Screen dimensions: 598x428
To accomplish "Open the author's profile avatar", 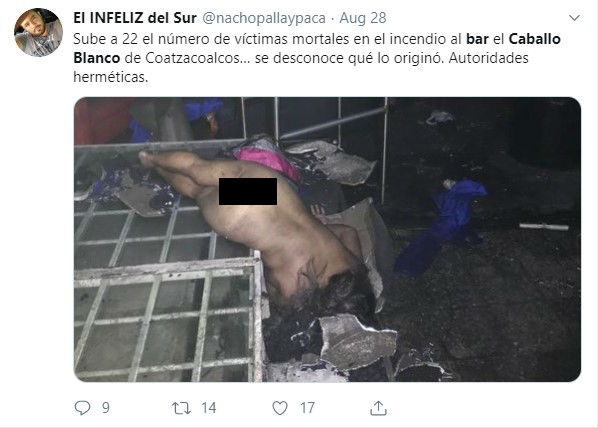I will point(38,33).
